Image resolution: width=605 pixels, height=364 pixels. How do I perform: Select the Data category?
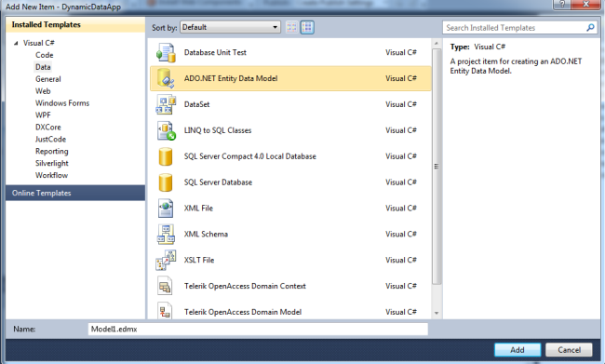(43, 67)
